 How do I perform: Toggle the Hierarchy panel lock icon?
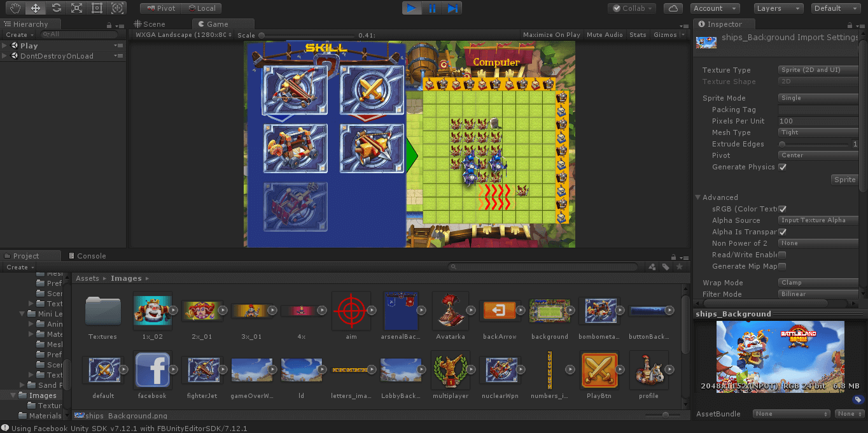coord(109,25)
